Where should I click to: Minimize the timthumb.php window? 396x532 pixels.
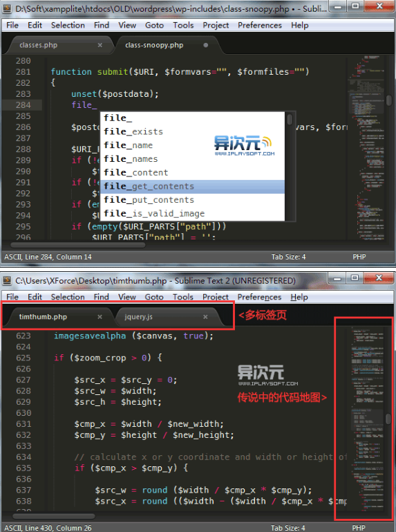[x=337, y=279]
